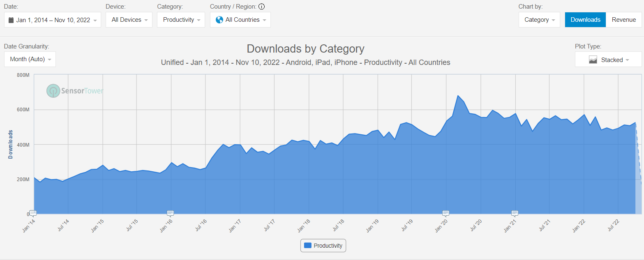
Task: Open the Productivity category dropdown
Action: tap(181, 20)
